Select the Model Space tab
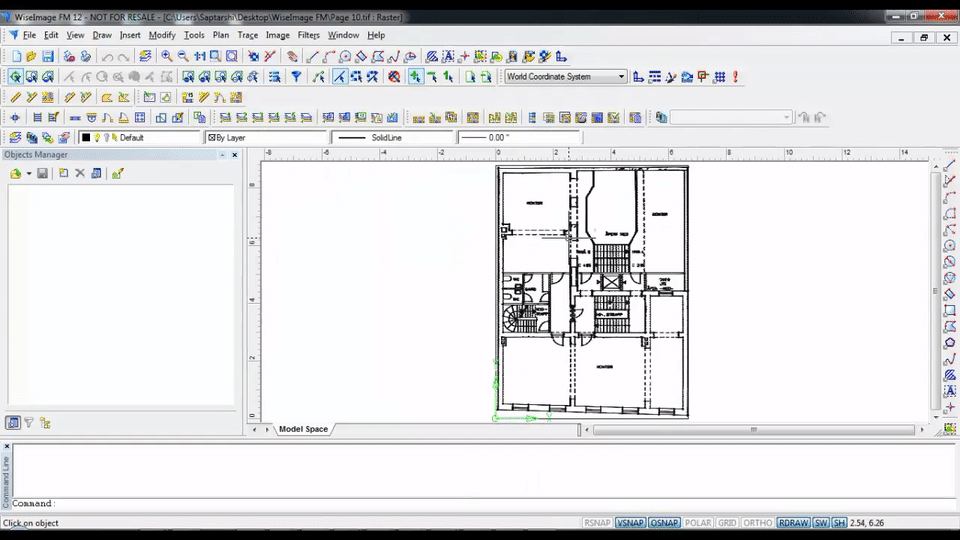The image size is (960, 540). (x=303, y=429)
